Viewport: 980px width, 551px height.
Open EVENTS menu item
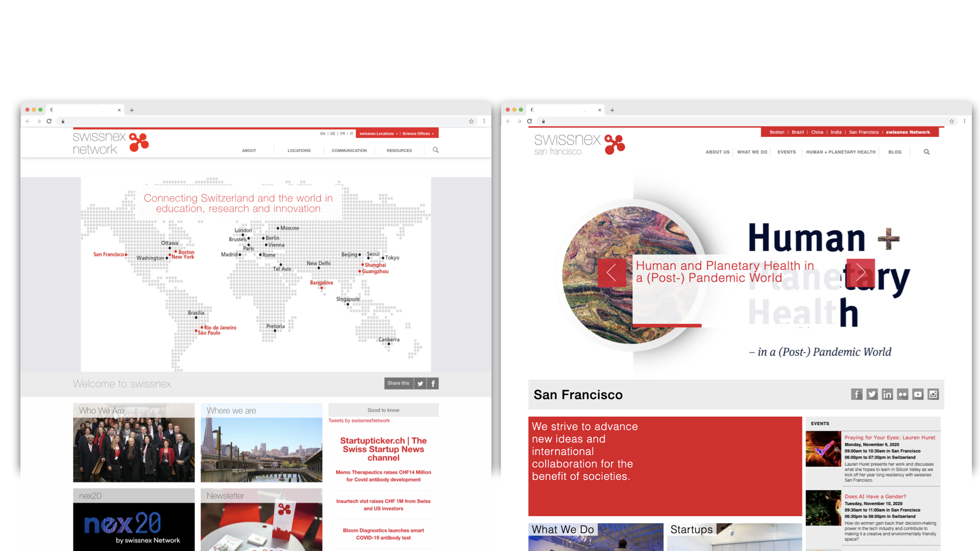point(787,152)
